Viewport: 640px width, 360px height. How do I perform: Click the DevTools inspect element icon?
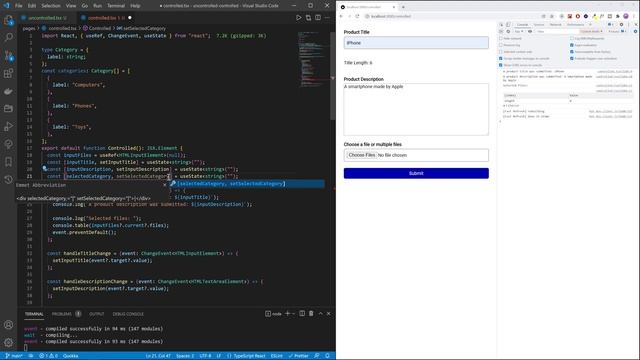click(x=501, y=24)
